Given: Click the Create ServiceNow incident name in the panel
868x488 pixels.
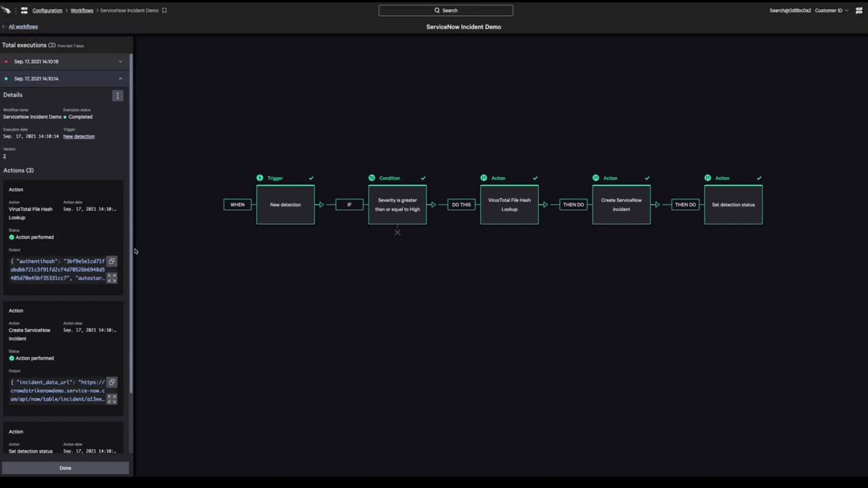Looking at the screenshot, I should click(x=30, y=334).
